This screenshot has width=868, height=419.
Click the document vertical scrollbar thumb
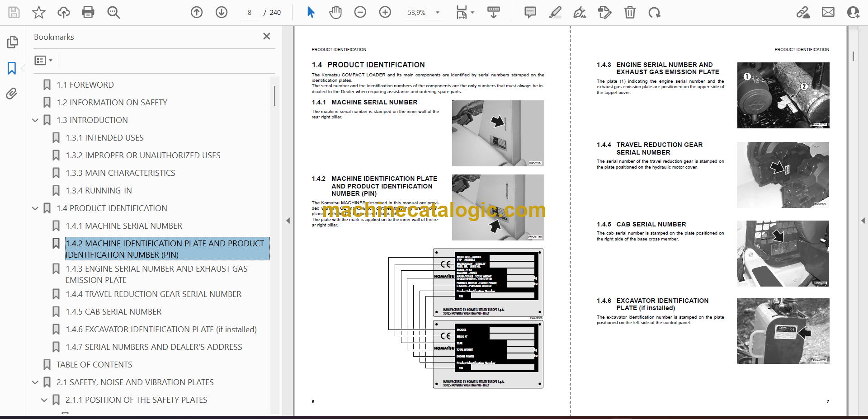pyautogui.click(x=853, y=56)
